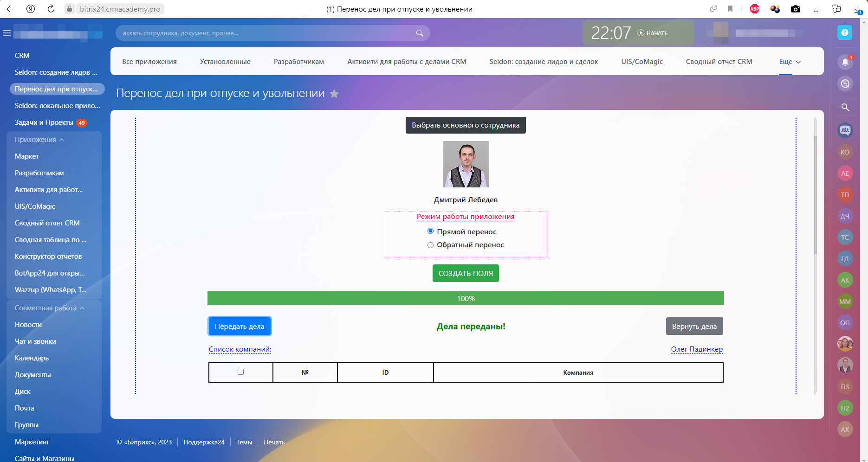This screenshot has width=868, height=462.
Task: Click Дмитрий Лебедев photo thumbnail
Action: (466, 164)
